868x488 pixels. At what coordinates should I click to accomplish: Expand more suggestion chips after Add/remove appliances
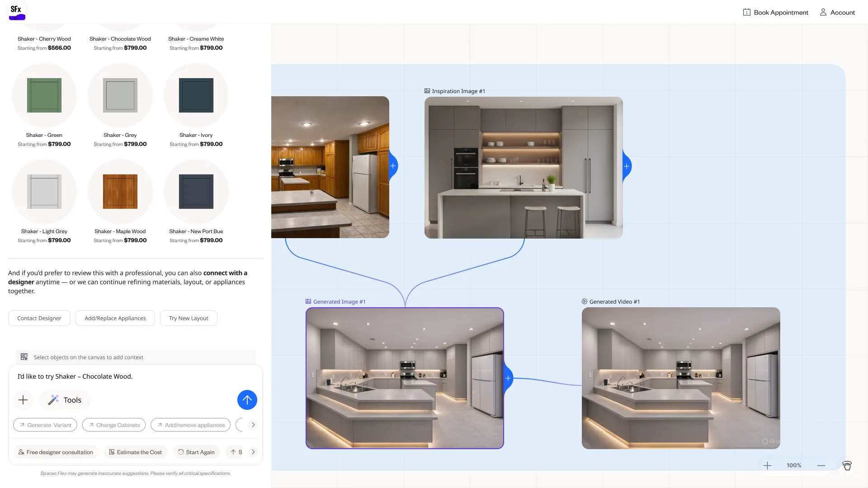click(x=253, y=425)
